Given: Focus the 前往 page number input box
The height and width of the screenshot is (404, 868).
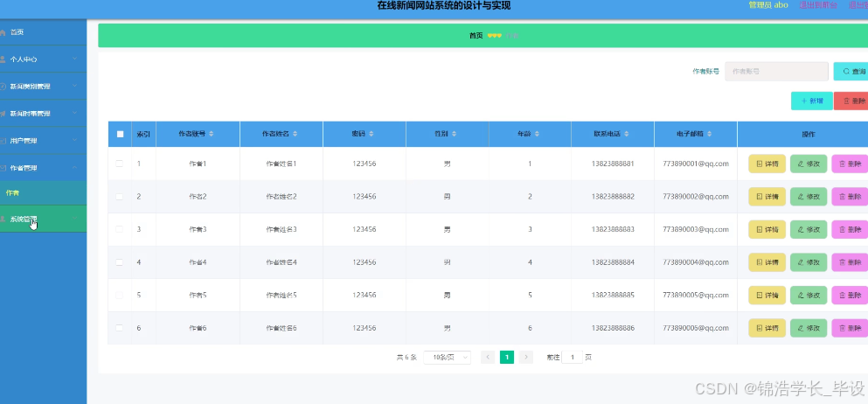Looking at the screenshot, I should (x=572, y=358).
